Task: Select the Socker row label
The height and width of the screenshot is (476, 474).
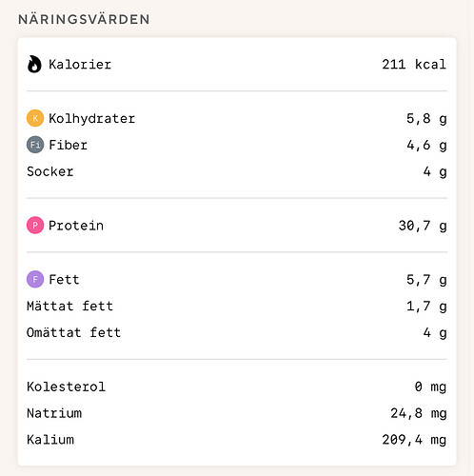Action: coord(50,171)
